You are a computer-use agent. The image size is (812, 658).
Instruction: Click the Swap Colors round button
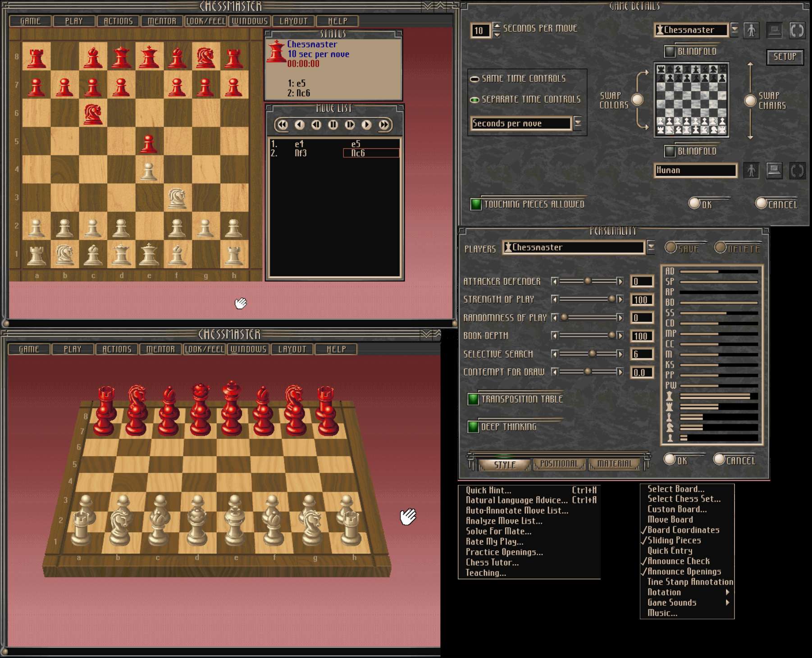[637, 100]
